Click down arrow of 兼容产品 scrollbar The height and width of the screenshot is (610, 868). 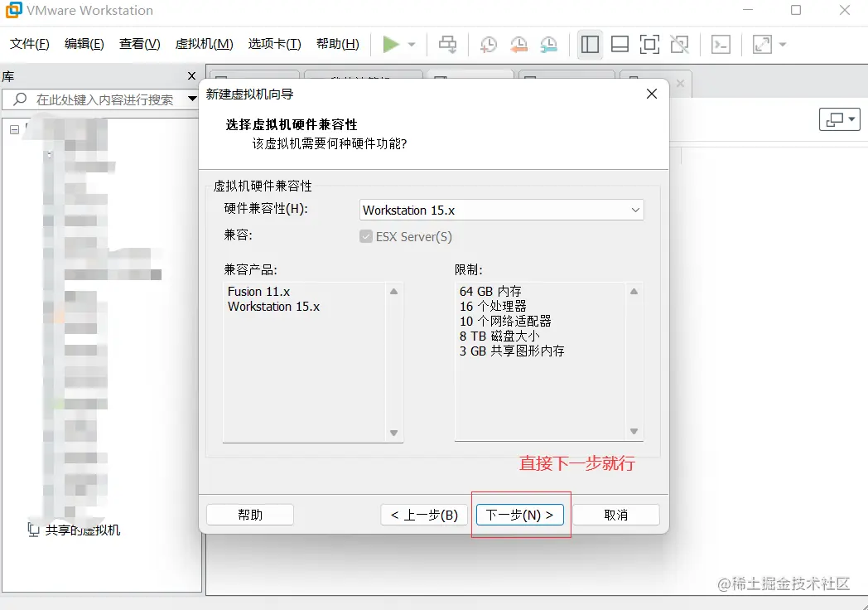click(393, 433)
